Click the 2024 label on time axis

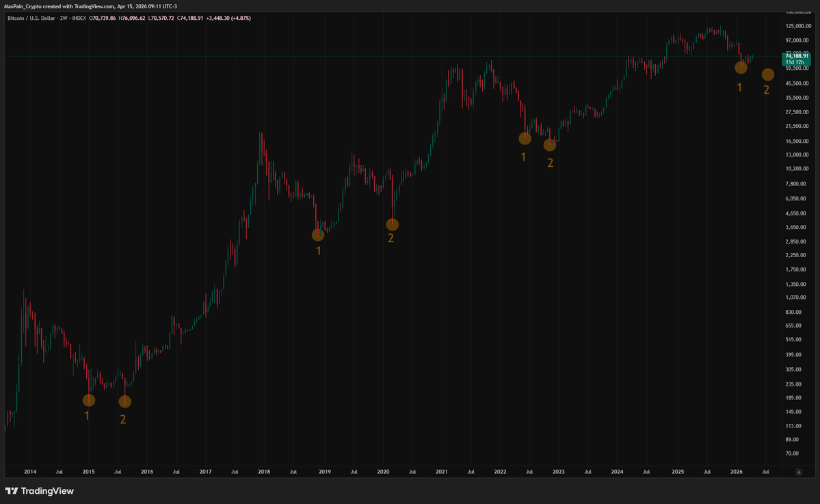pyautogui.click(x=617, y=472)
